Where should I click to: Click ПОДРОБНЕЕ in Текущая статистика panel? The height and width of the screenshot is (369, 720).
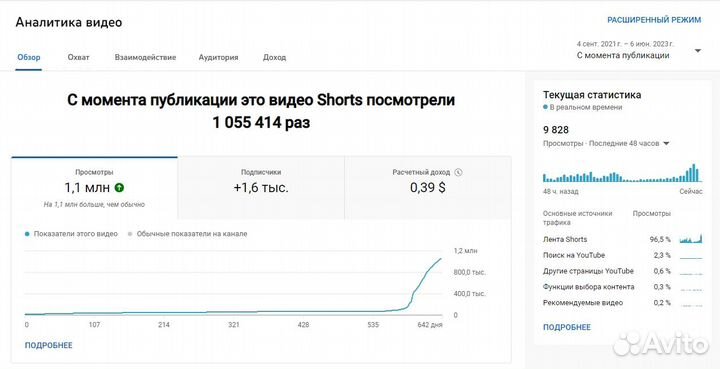[567, 327]
